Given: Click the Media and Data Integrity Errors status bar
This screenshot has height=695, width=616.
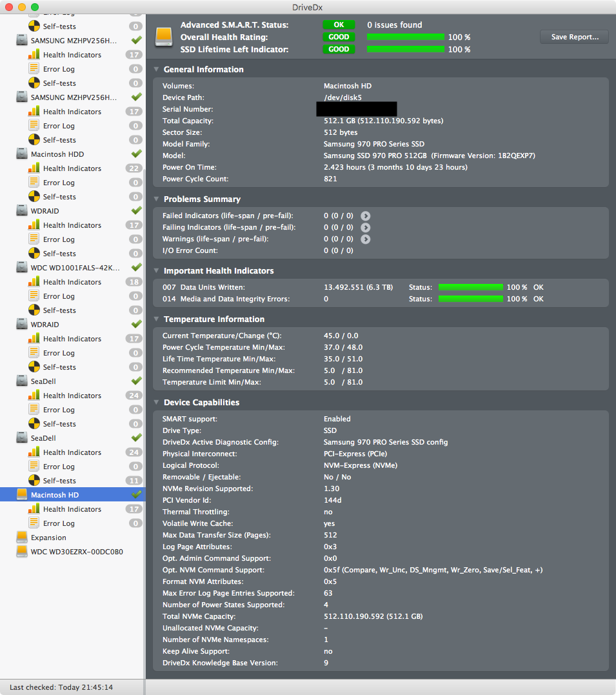Looking at the screenshot, I should (471, 299).
